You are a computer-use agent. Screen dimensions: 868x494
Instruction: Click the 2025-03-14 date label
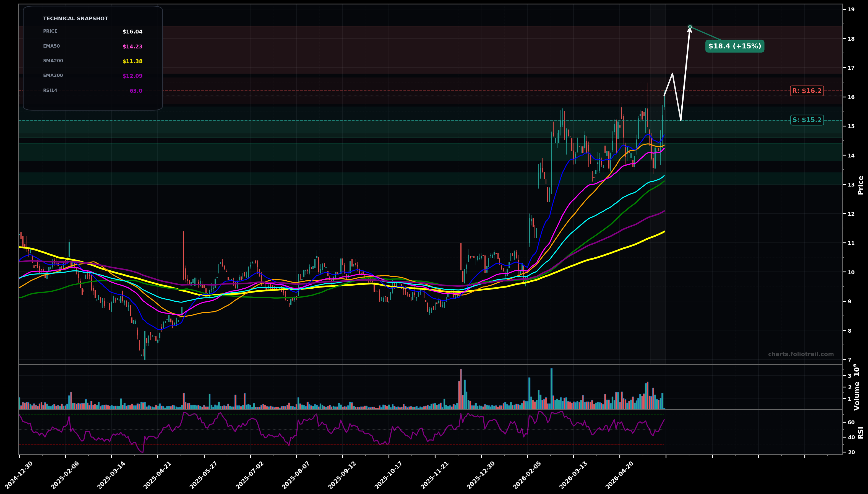111,475
